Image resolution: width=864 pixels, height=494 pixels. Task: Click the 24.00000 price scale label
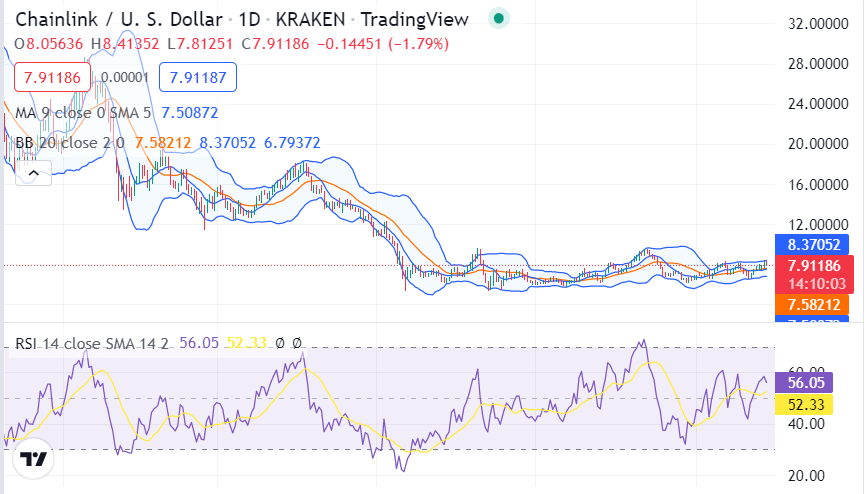818,104
